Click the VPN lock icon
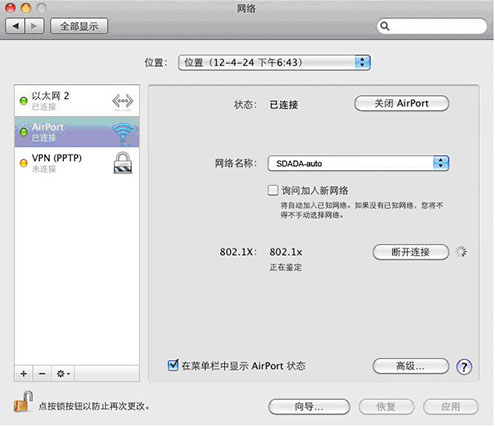 [123, 163]
